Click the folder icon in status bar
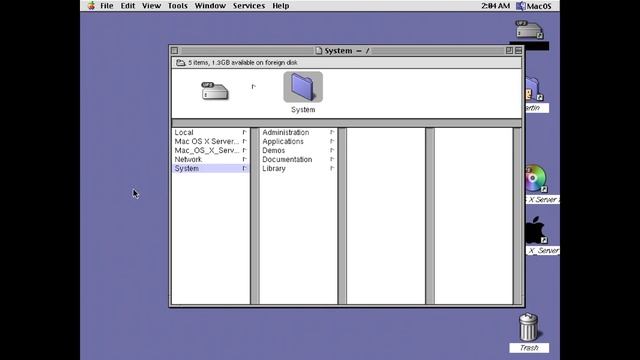640x360 pixels. coord(180,62)
